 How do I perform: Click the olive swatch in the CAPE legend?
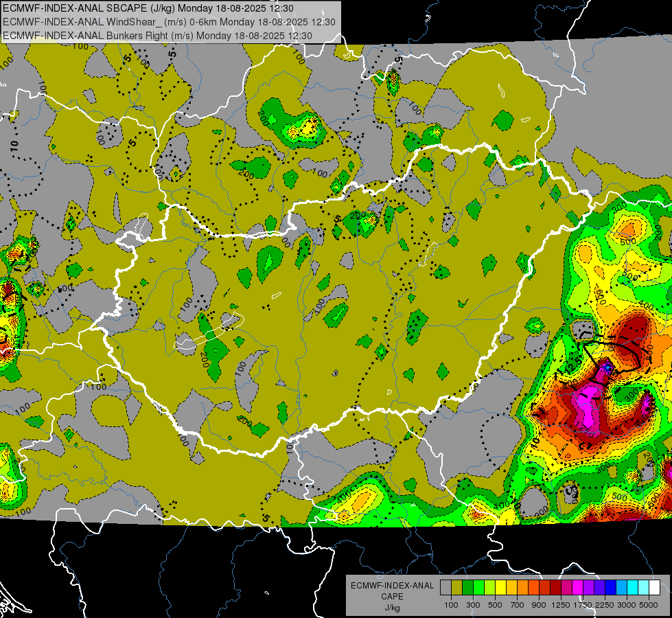click(456, 588)
